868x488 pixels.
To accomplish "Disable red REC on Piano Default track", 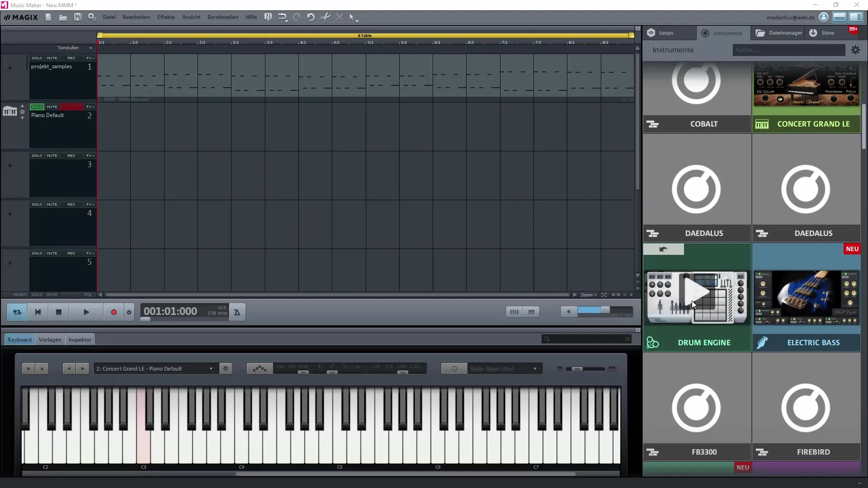I will [71, 107].
